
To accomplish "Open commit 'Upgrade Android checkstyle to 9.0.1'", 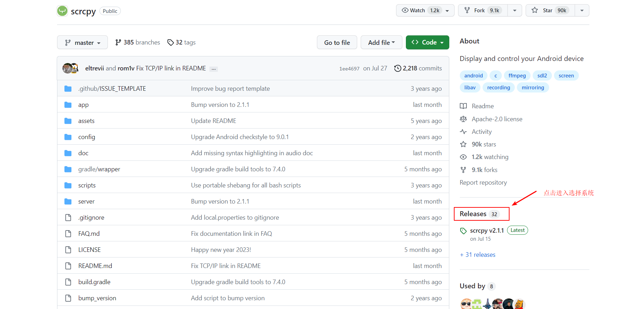I will tap(240, 137).
